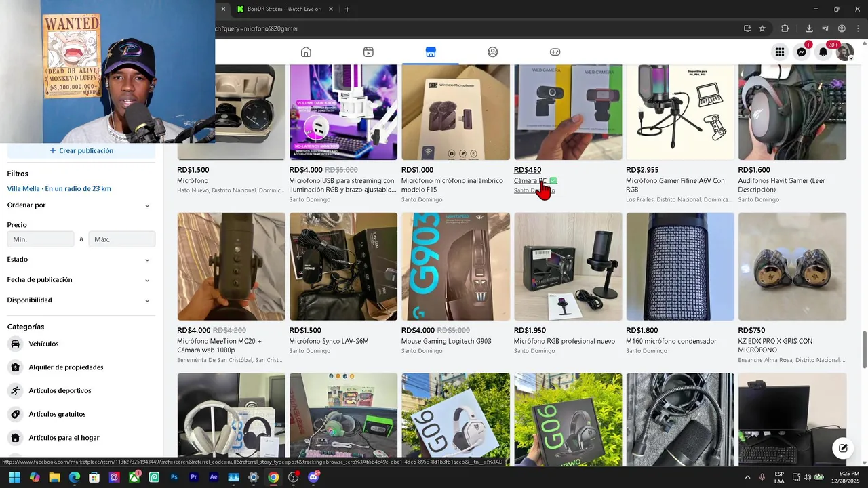Open the account profile picture menu

[x=845, y=52]
